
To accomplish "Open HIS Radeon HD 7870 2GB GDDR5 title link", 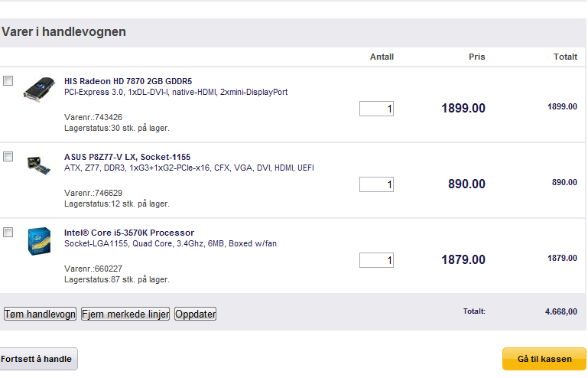I will 128,81.
